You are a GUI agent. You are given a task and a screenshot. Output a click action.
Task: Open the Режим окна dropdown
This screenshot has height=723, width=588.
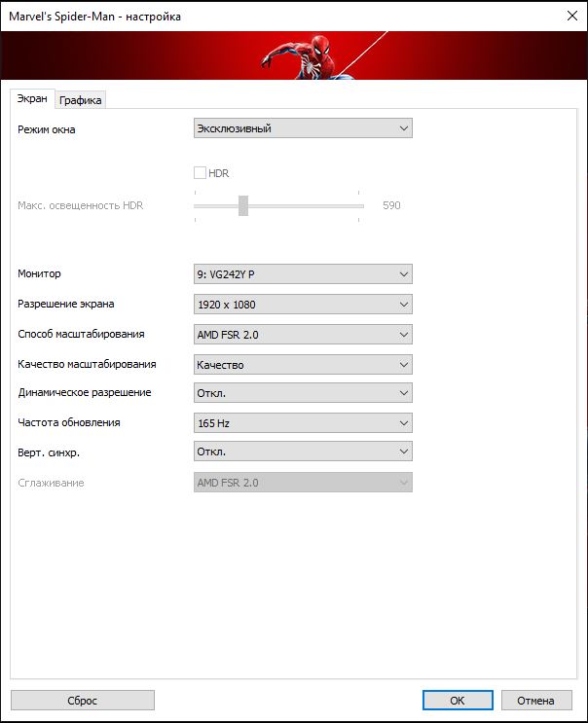tap(303, 128)
